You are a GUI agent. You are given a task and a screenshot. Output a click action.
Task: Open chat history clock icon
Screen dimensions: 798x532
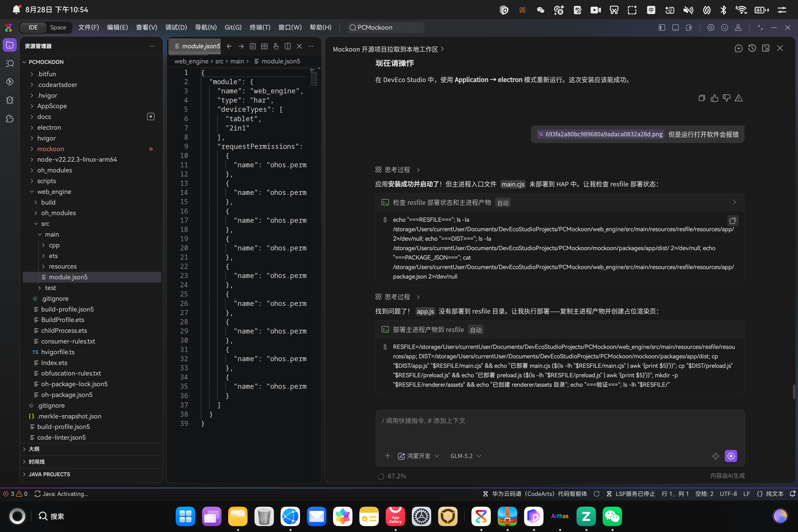pyautogui.click(x=752, y=49)
